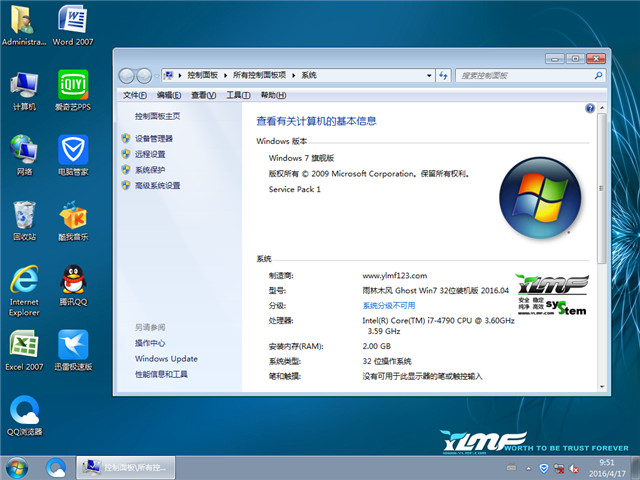Open the Administrator folder desktop icon
The width and height of the screenshot is (640, 480).
24,25
